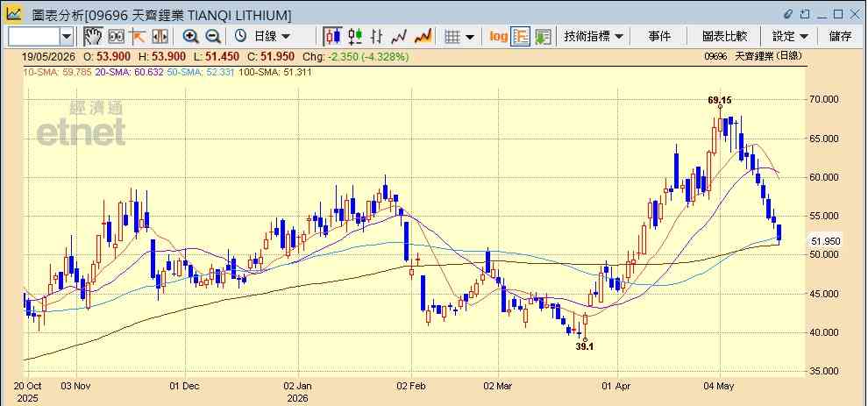Click the grid lines icon

pos(452,37)
